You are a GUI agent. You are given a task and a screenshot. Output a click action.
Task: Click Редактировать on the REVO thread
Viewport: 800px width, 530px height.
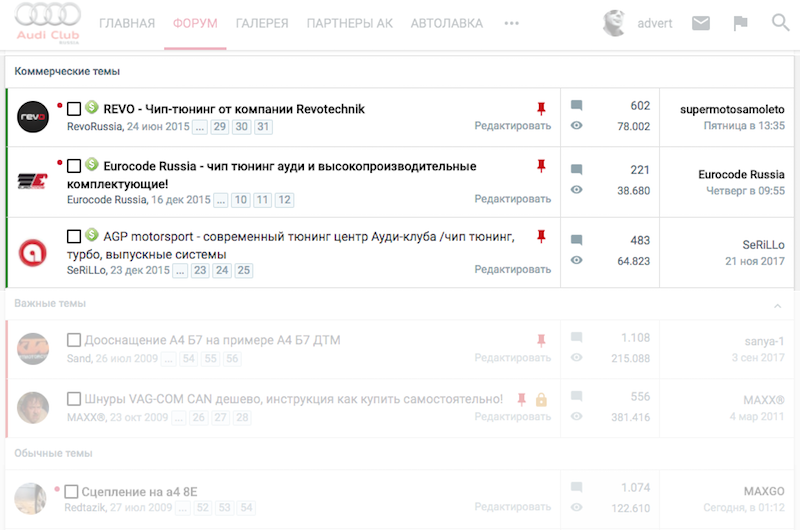pyautogui.click(x=513, y=125)
